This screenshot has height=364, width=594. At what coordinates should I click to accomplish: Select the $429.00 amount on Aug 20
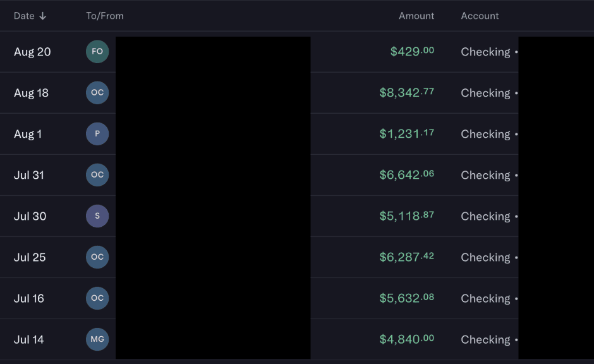[412, 52]
